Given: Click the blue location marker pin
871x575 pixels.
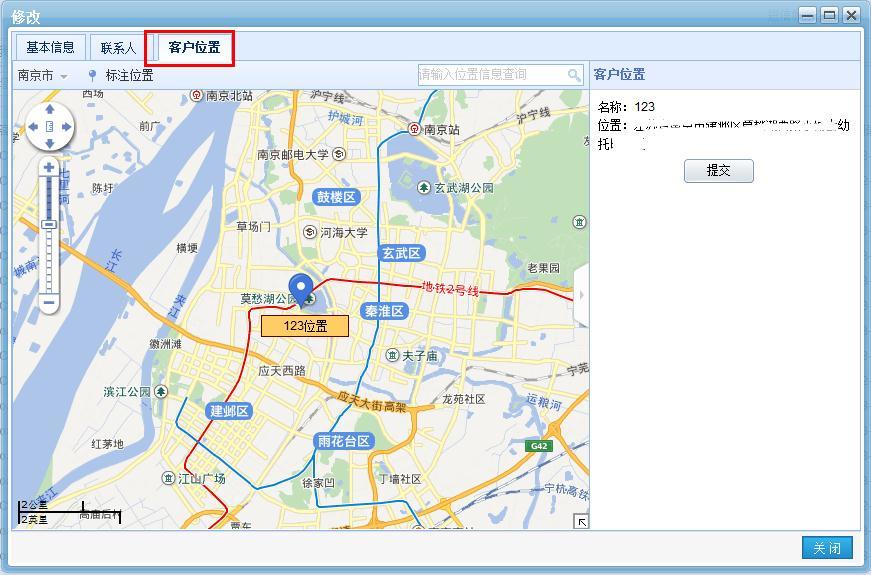Looking at the screenshot, I should coord(300,289).
